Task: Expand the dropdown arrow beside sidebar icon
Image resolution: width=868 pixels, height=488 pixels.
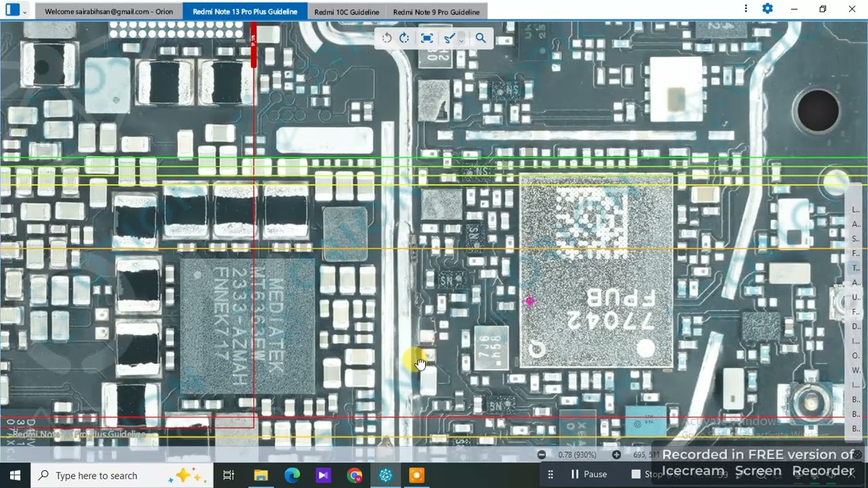Action: pos(24,11)
